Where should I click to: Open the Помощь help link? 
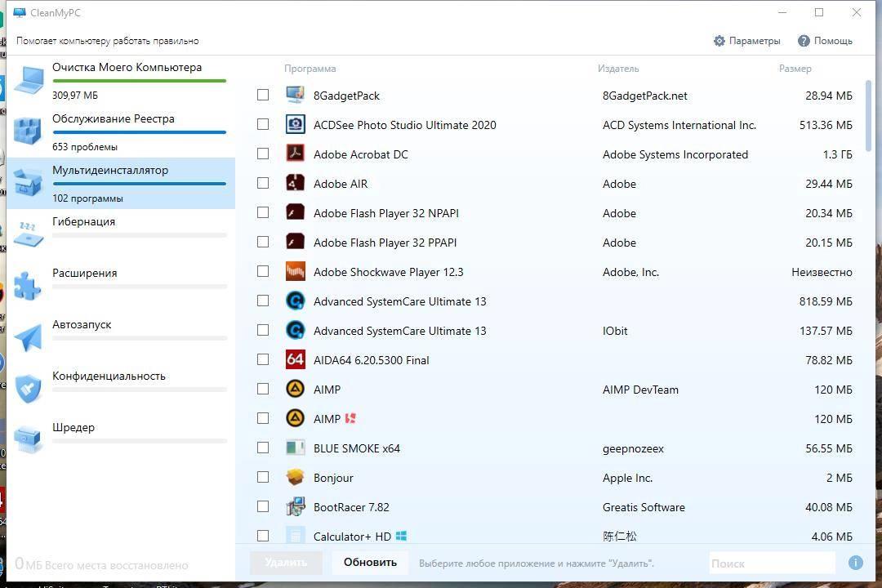pyautogui.click(x=825, y=41)
